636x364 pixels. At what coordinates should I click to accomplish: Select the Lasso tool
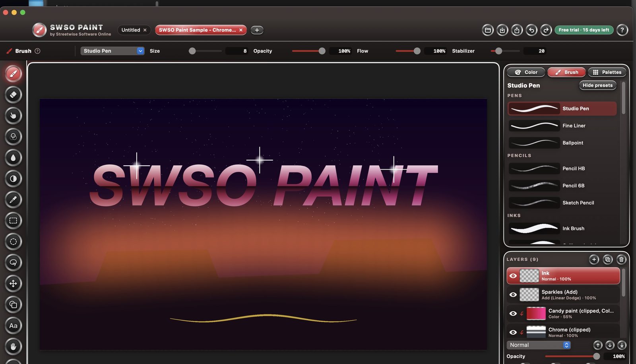tap(13, 263)
